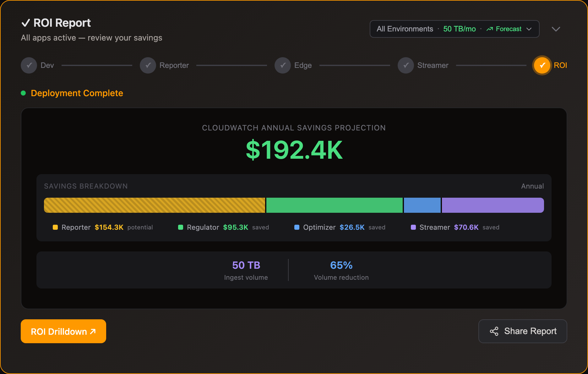Collapse the ROI Report panel via top-right chevron
The image size is (588, 374).
click(x=556, y=29)
